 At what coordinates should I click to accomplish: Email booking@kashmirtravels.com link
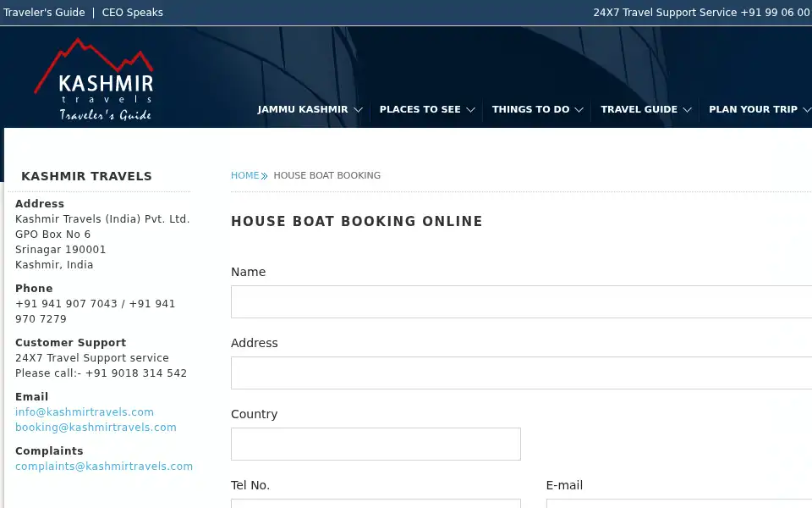(x=96, y=427)
